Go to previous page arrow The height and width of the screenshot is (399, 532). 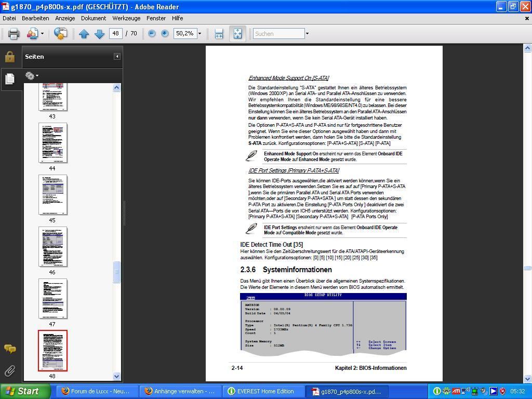[x=84, y=34]
